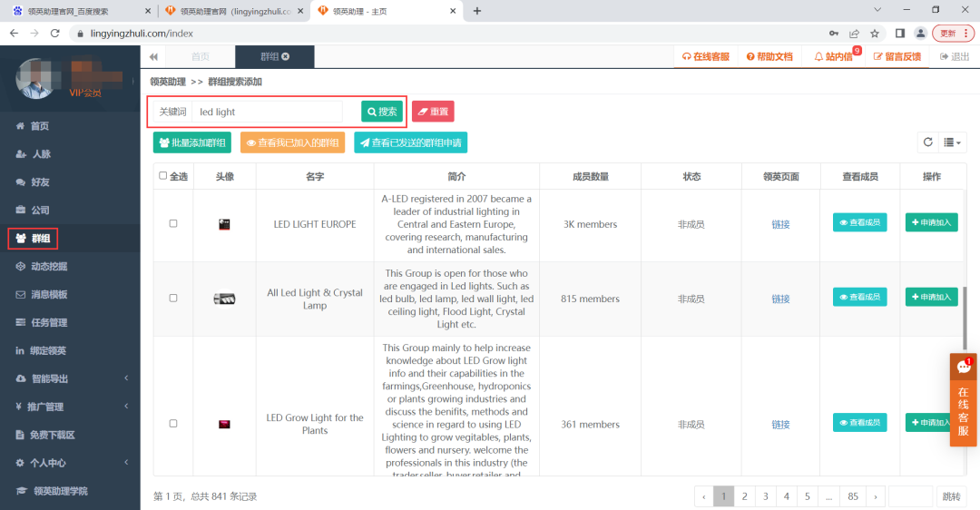Image resolution: width=980 pixels, height=510 pixels.
Task: Open 任务管理 sidebar item
Action: point(70,322)
